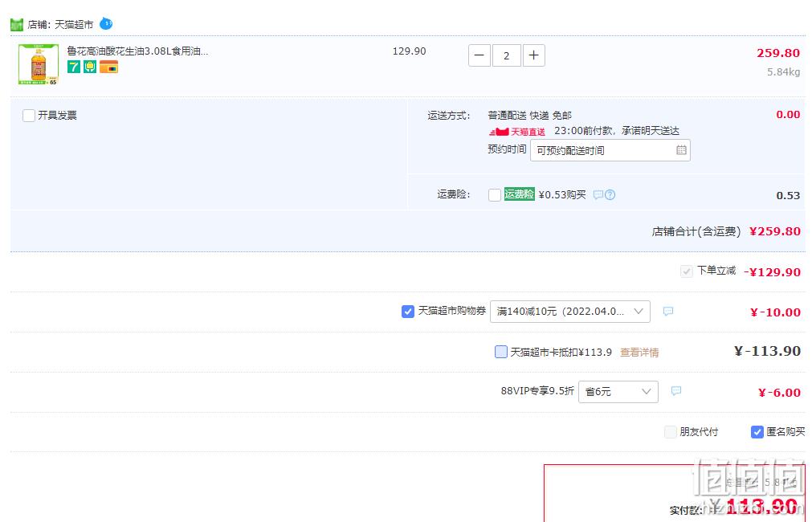Click the 可预约配送时间 delivery time field
The width and height of the screenshot is (812, 522).
point(610,150)
